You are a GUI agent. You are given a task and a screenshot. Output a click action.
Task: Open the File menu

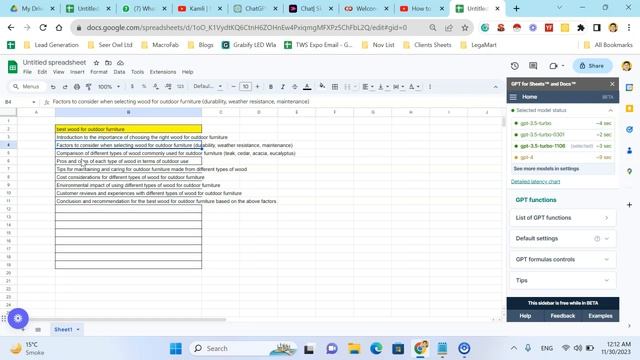click(27, 72)
